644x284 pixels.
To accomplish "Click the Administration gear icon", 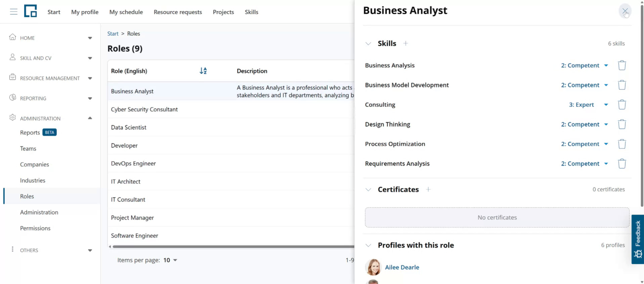I will tap(12, 118).
